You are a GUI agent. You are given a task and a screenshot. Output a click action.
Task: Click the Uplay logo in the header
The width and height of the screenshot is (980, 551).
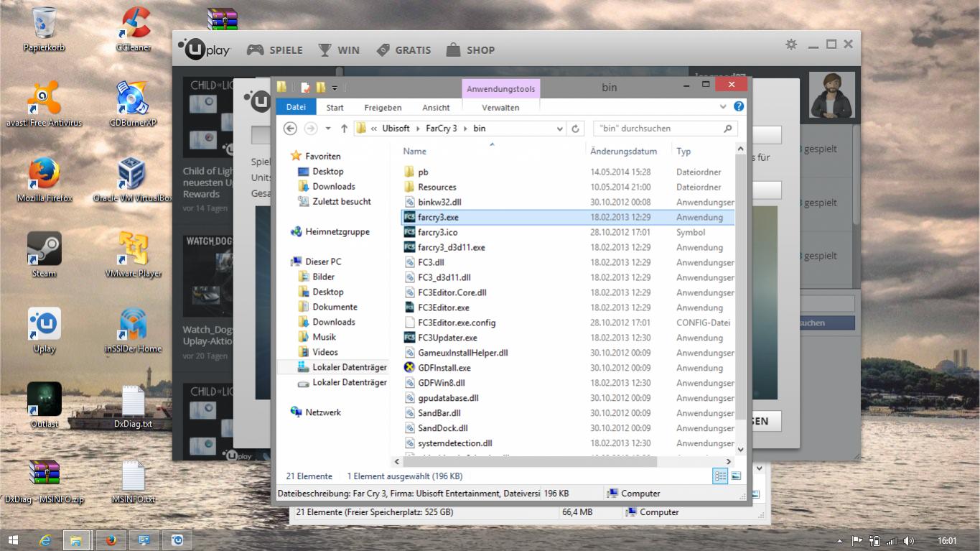[204, 50]
